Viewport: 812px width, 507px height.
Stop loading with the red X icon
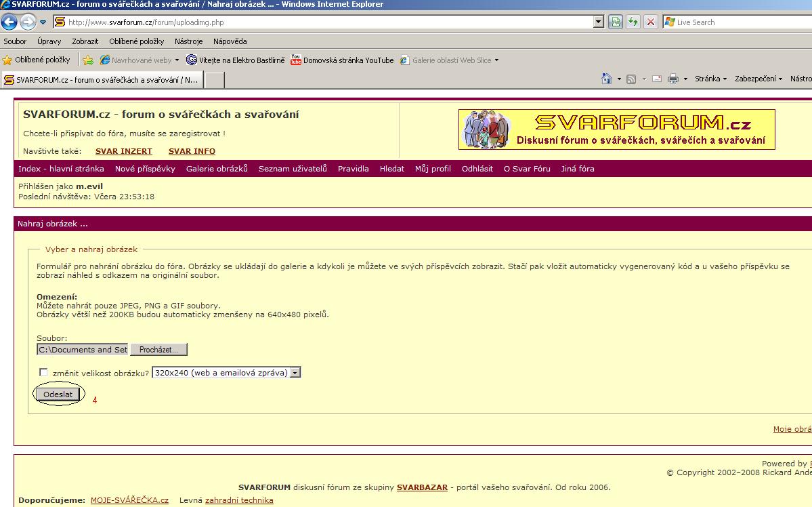tap(650, 22)
